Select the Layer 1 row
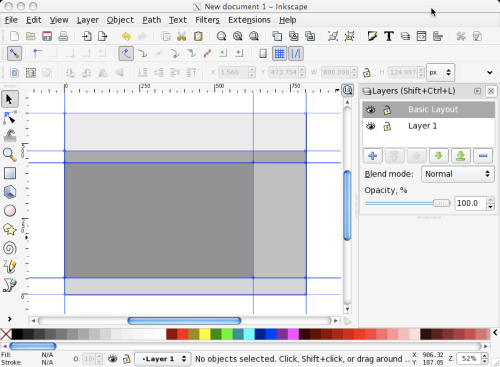500x367 pixels. [x=429, y=126]
